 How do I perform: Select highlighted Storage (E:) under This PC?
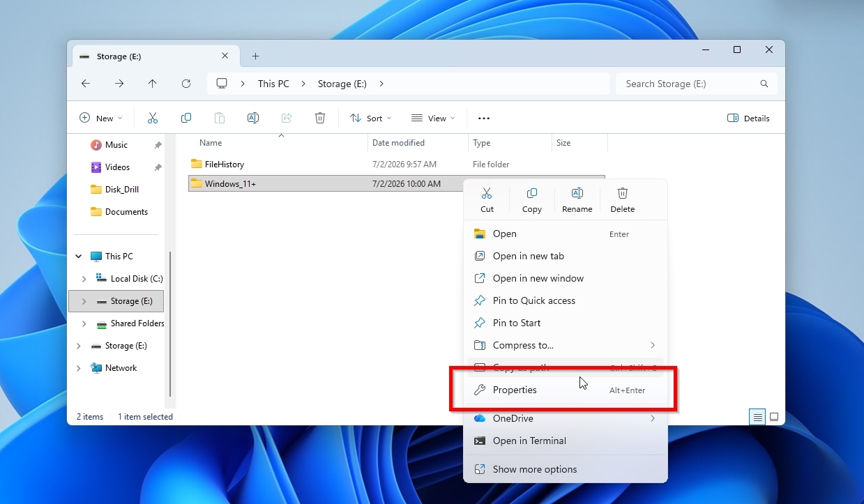(x=116, y=301)
